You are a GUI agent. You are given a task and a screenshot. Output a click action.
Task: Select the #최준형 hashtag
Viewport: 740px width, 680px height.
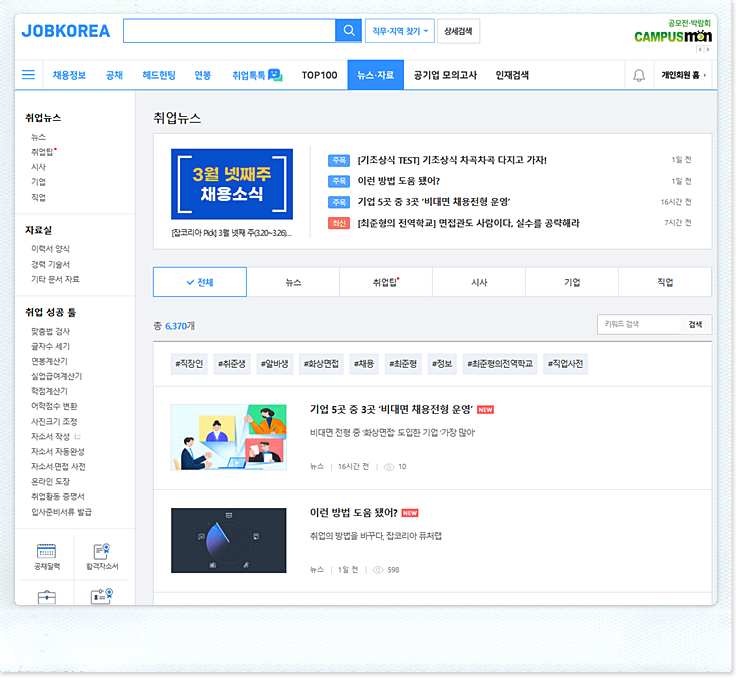[403, 364]
